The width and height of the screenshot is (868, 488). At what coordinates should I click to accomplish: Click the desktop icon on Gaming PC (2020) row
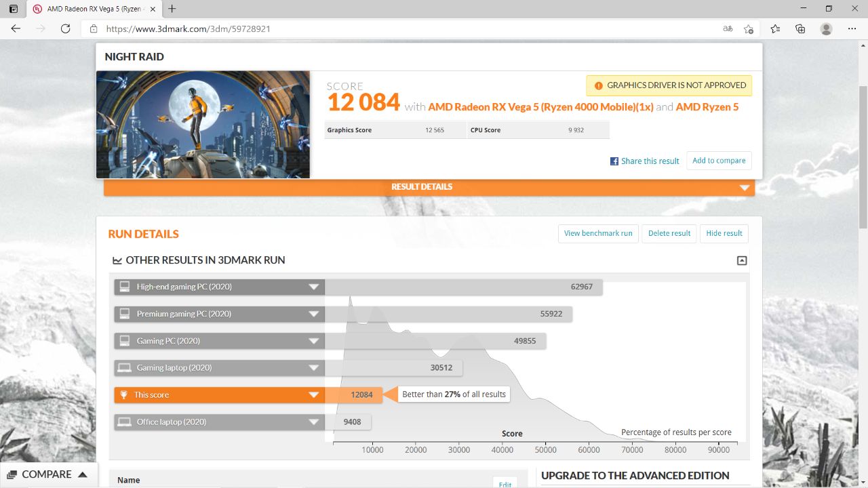point(124,341)
